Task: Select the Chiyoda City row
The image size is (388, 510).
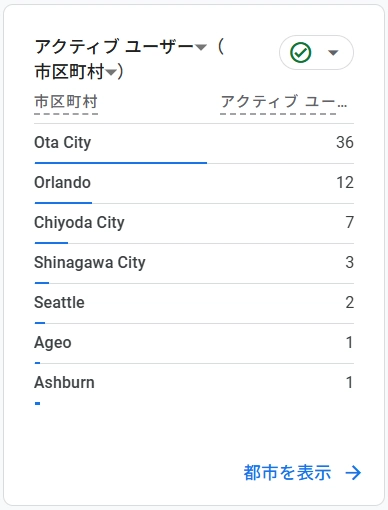Action: point(194,224)
